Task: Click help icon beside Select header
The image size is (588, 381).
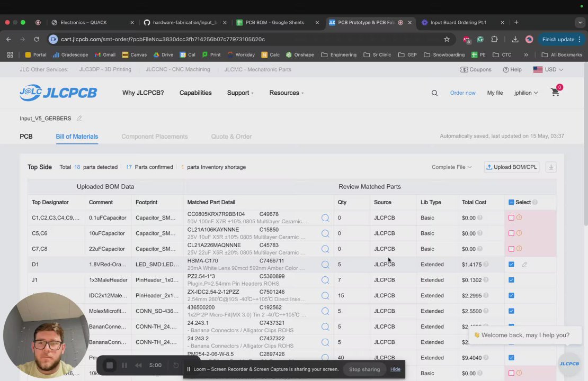Action: (x=535, y=202)
